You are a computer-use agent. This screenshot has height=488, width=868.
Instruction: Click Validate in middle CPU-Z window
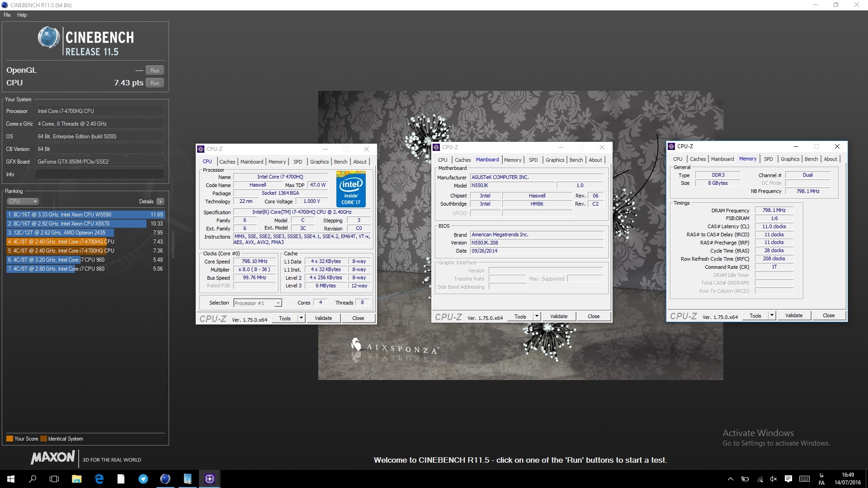tap(559, 316)
